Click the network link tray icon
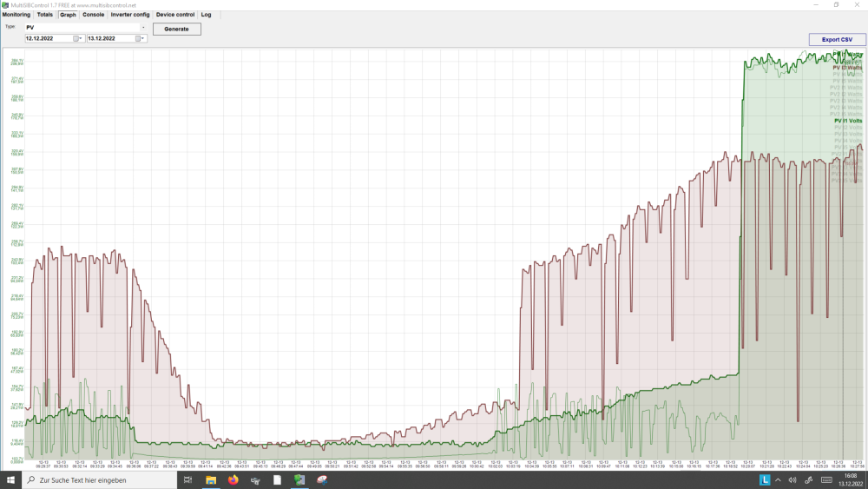The image size is (868, 489). pos(809,480)
